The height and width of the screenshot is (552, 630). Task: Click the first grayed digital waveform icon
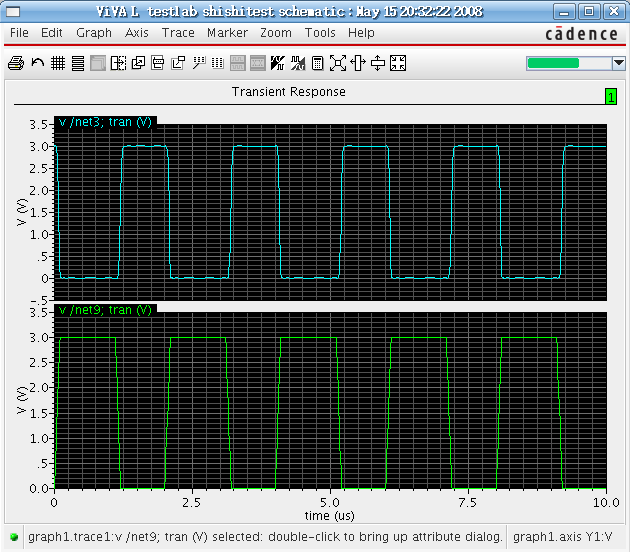point(238,63)
